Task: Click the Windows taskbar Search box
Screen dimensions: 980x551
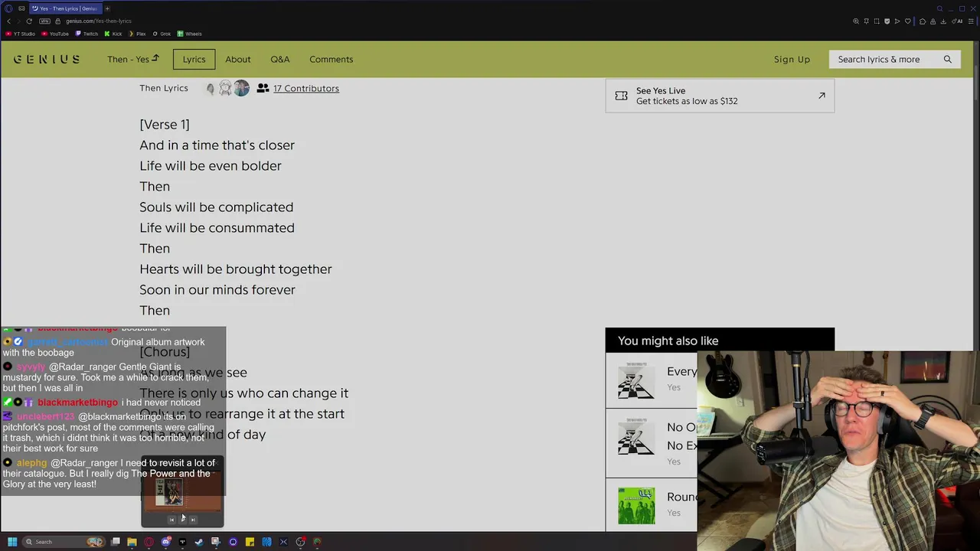Action: [65, 542]
